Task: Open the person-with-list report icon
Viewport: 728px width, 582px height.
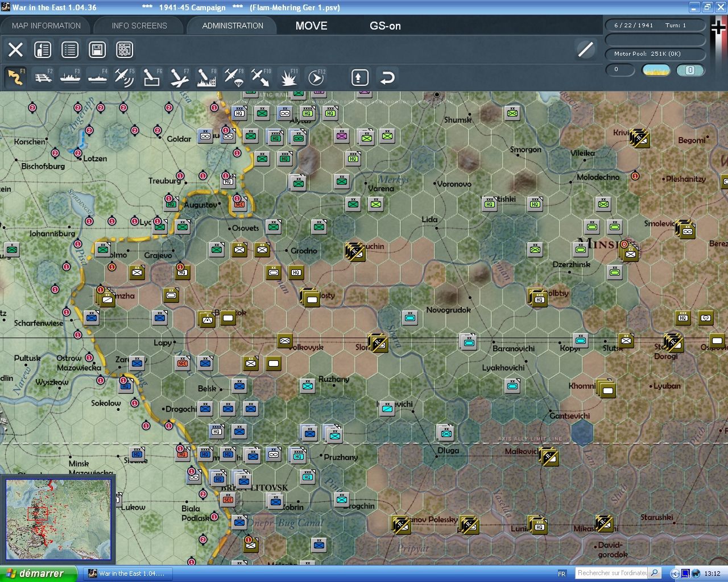Action: (43, 49)
